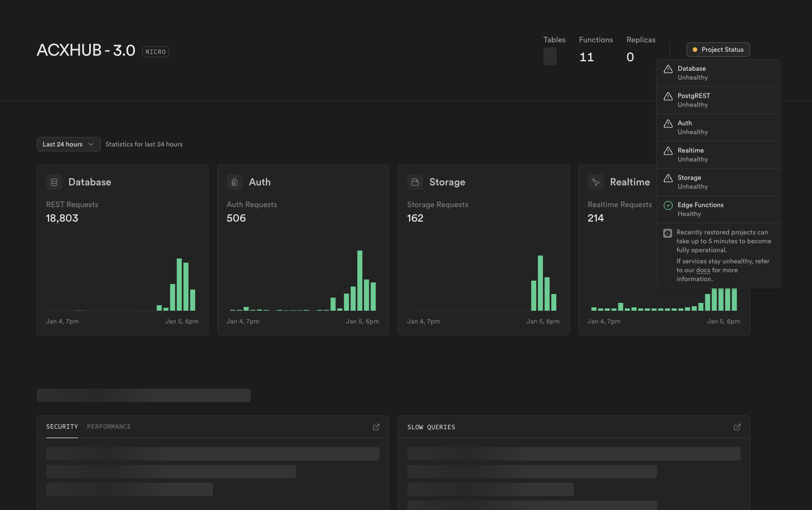Click the Database unhealthy warning icon

point(668,69)
